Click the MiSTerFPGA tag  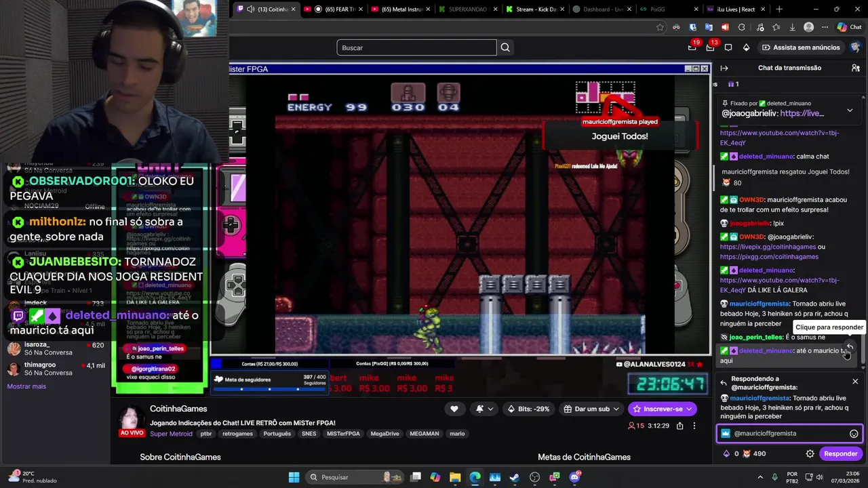(x=343, y=434)
